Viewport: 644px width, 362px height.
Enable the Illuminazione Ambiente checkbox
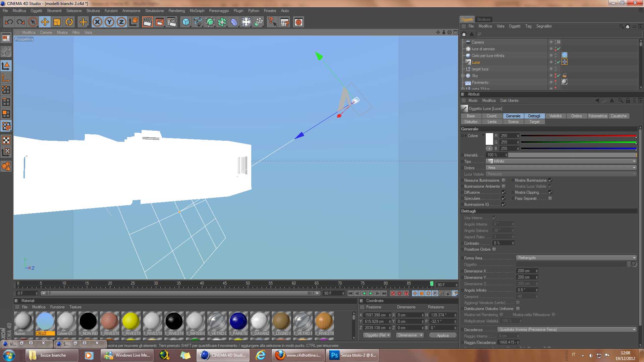click(503, 186)
